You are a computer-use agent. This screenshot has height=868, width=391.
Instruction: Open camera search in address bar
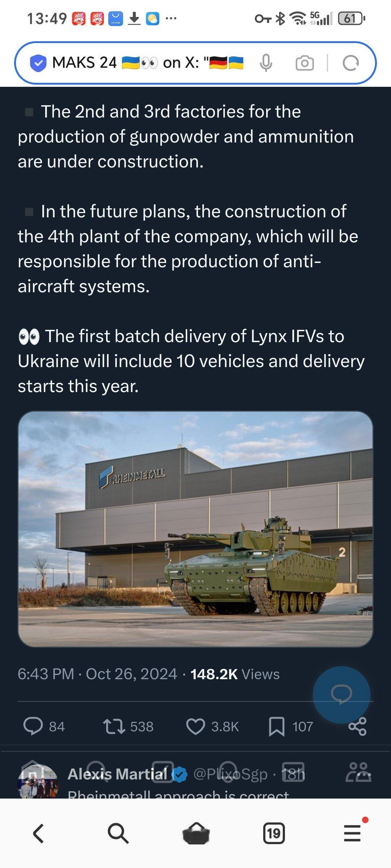coord(304,63)
